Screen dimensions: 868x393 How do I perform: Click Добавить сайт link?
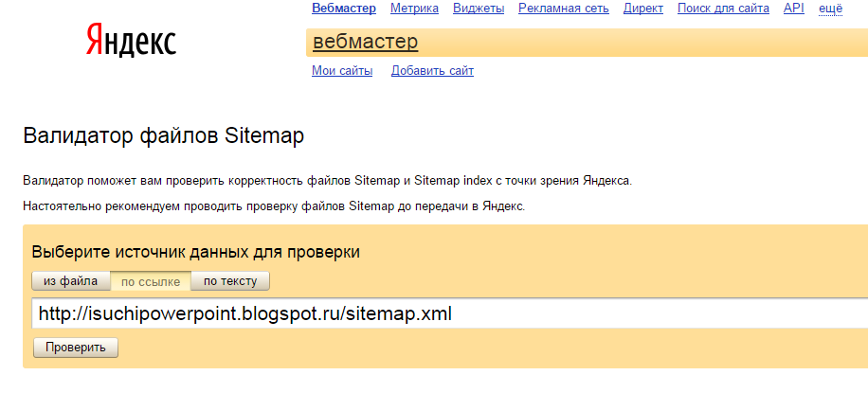coord(432,71)
